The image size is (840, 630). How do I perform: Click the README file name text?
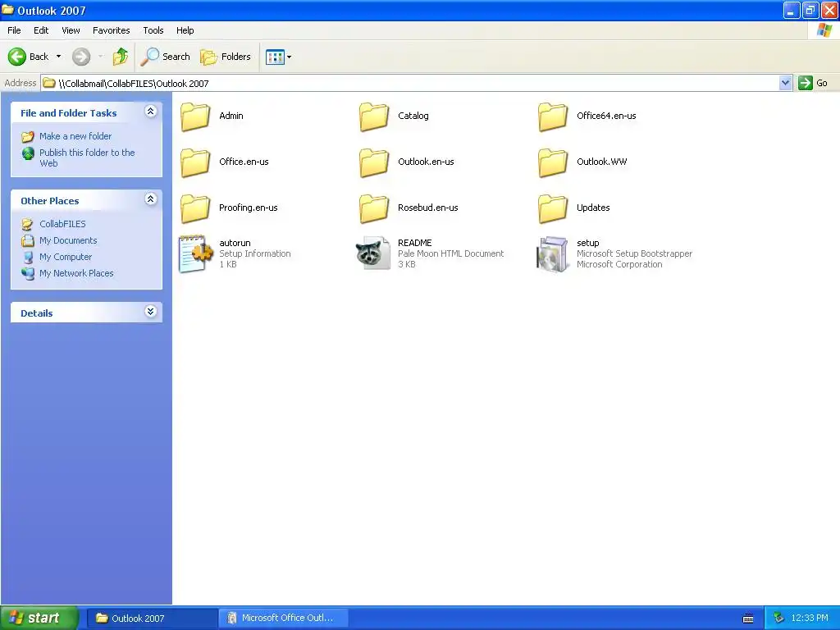414,243
